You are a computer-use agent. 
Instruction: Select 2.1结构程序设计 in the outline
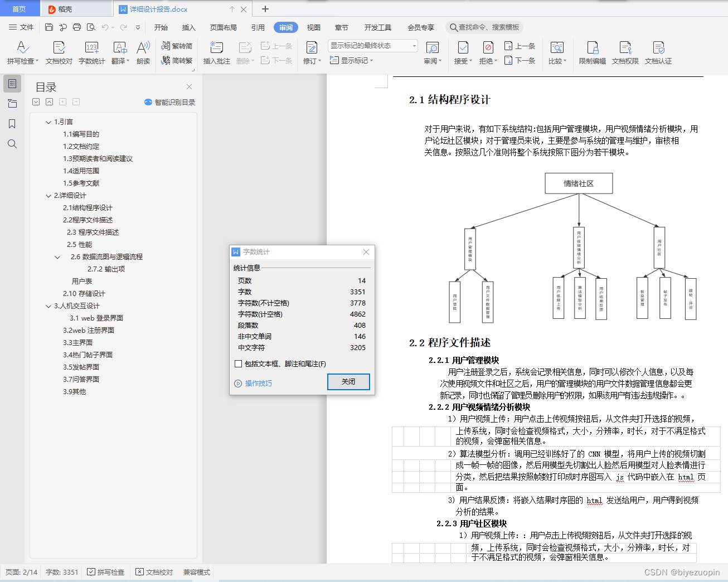(88, 207)
